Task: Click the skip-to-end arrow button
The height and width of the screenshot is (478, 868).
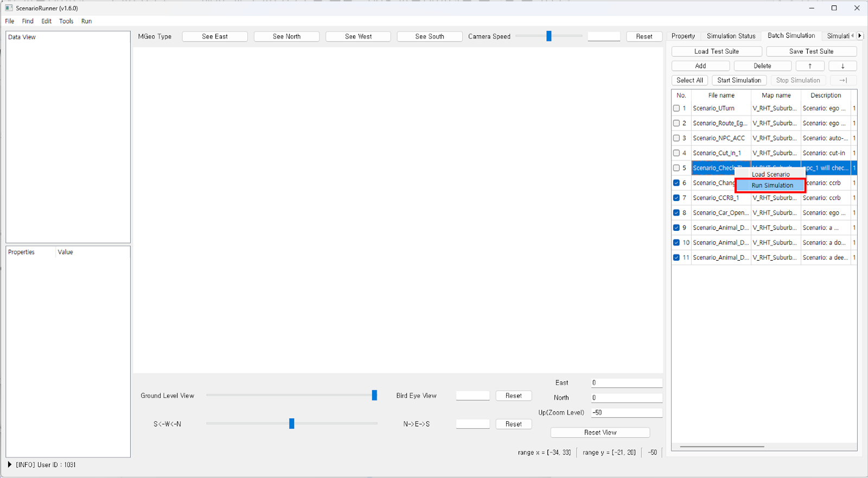Action: pyautogui.click(x=843, y=80)
